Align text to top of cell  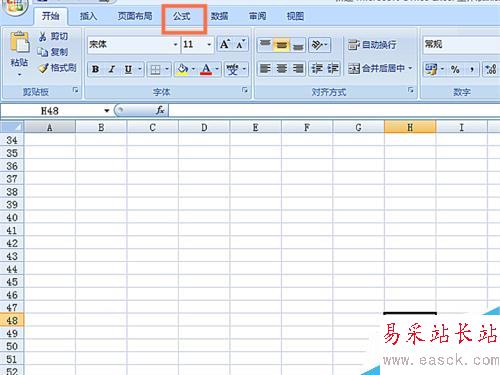click(265, 44)
